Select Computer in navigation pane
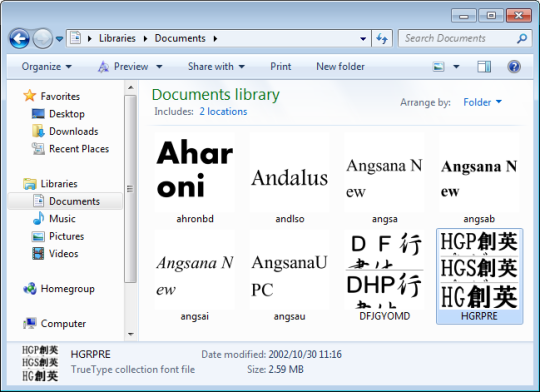 [x=54, y=323]
